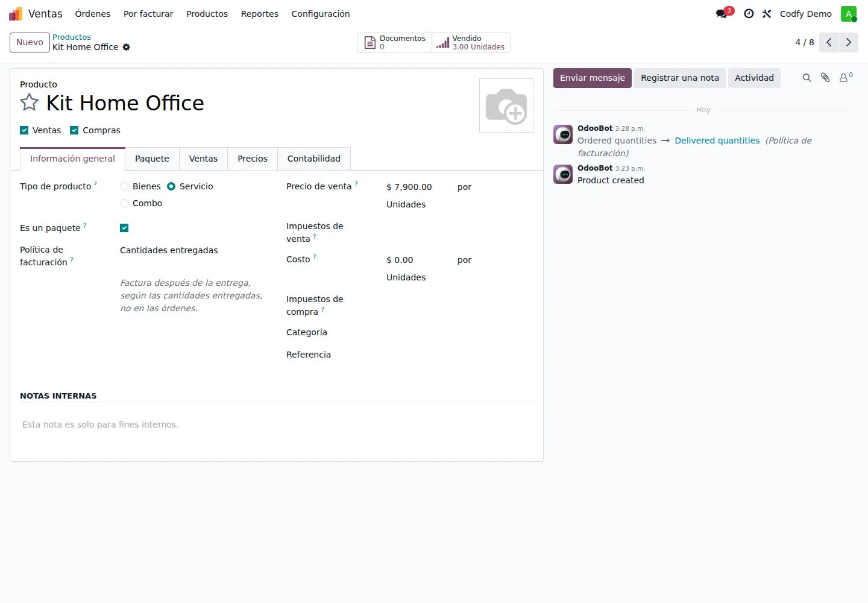Click Actividad button
Image resolution: width=868 pixels, height=603 pixels.
point(754,78)
